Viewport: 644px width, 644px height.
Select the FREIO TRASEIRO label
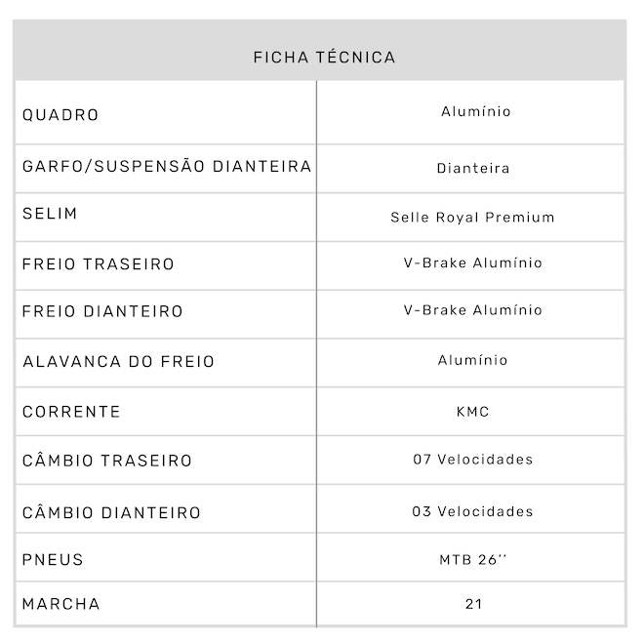pos(99,264)
